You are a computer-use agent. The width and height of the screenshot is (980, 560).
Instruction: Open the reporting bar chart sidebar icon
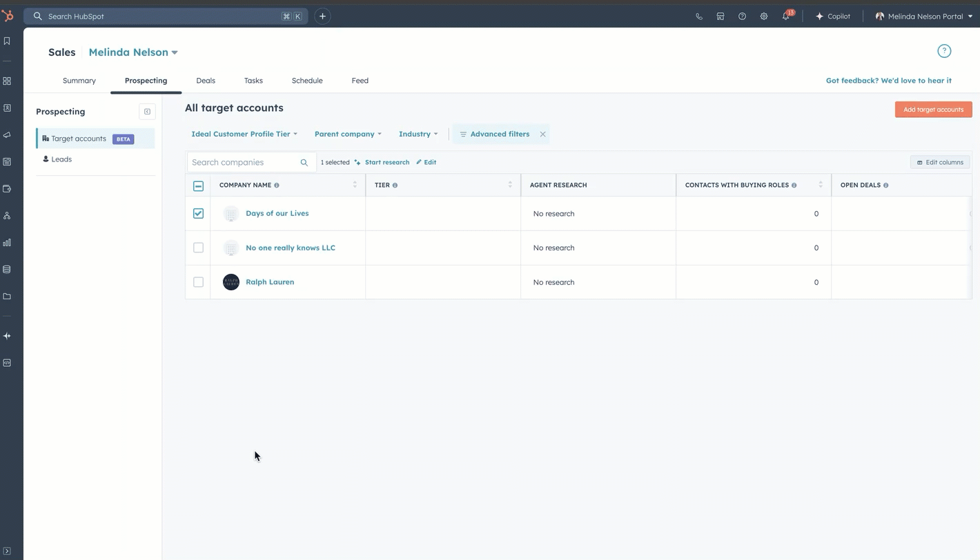point(7,243)
